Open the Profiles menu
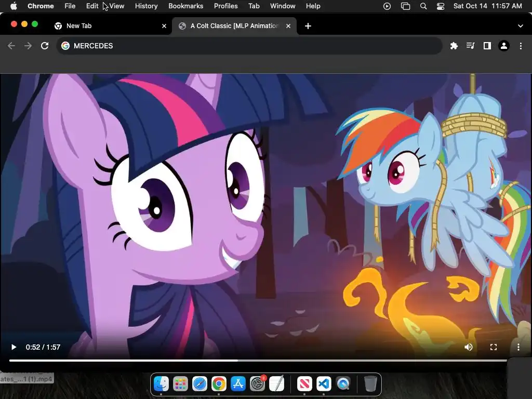The height and width of the screenshot is (399, 532). 225,6
